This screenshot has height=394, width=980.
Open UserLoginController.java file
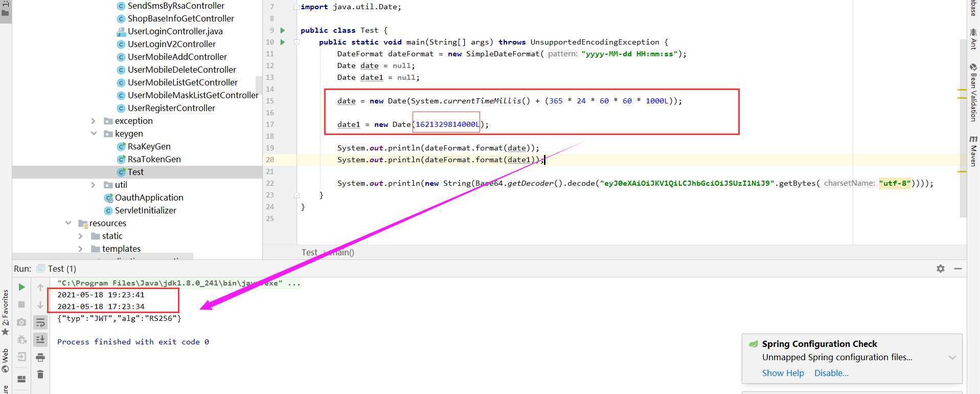tap(175, 31)
